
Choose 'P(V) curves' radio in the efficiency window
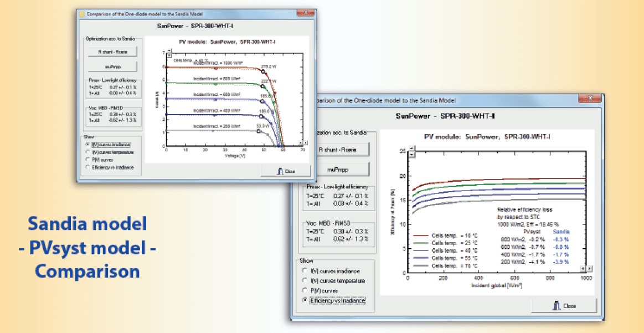[304, 290]
